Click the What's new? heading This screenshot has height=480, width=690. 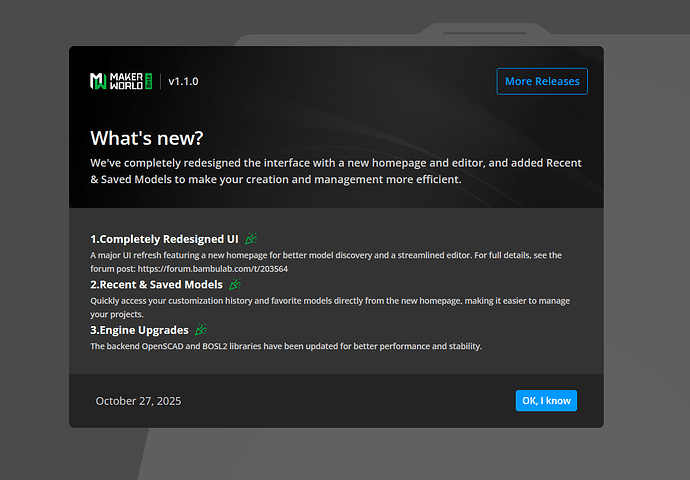(x=147, y=138)
